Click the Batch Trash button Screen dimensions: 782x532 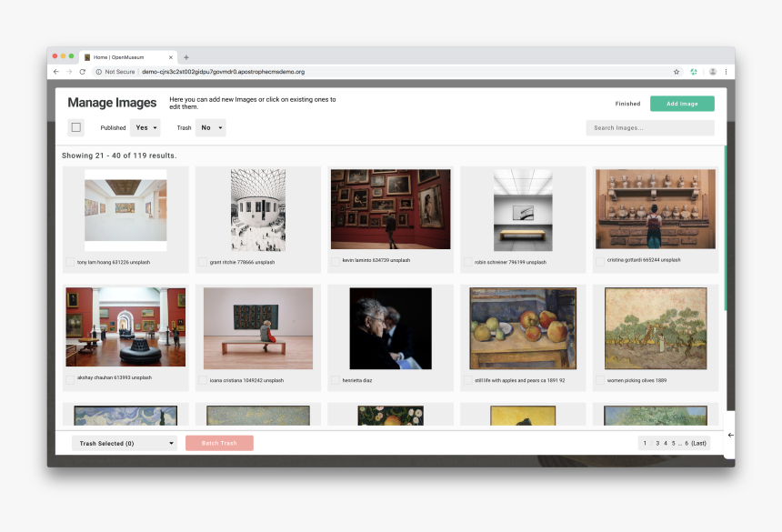tap(219, 443)
